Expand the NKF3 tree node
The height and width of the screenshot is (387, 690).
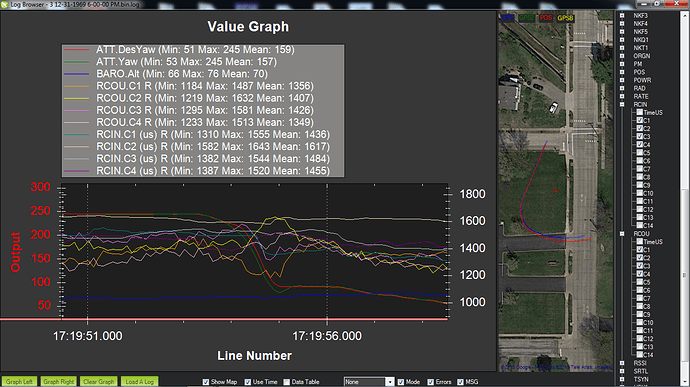pos(622,15)
